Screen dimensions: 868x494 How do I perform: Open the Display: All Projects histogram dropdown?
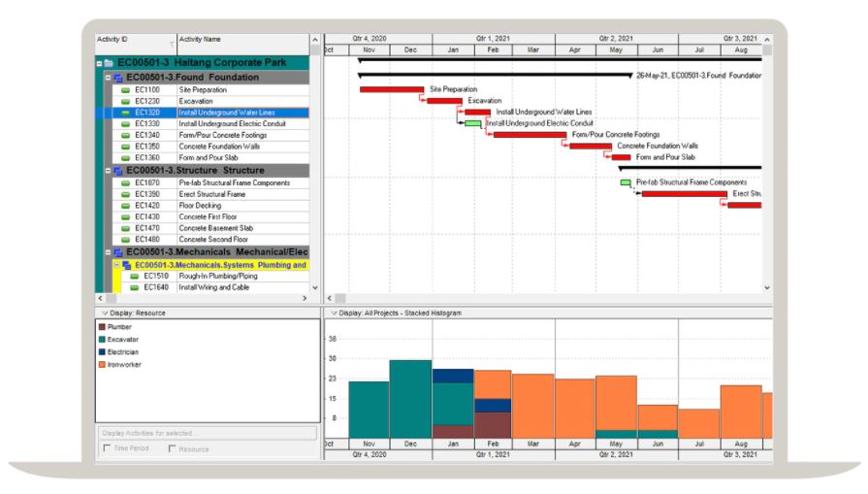point(333,313)
